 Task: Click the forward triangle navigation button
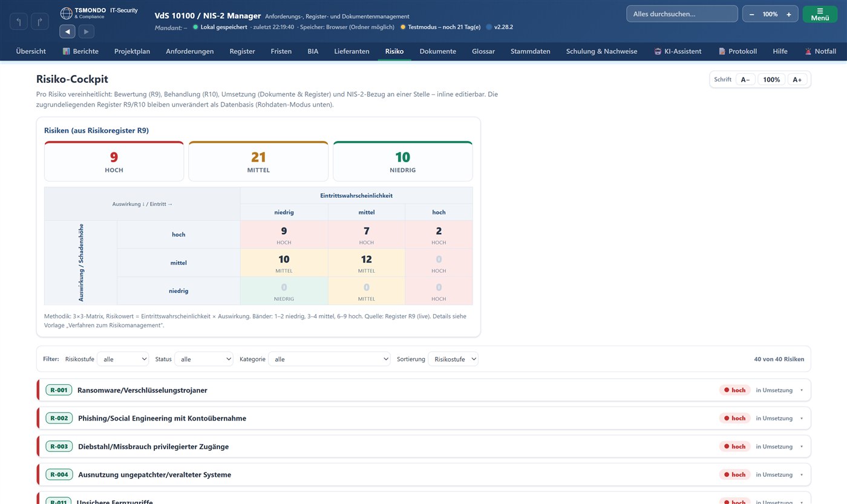tap(87, 31)
